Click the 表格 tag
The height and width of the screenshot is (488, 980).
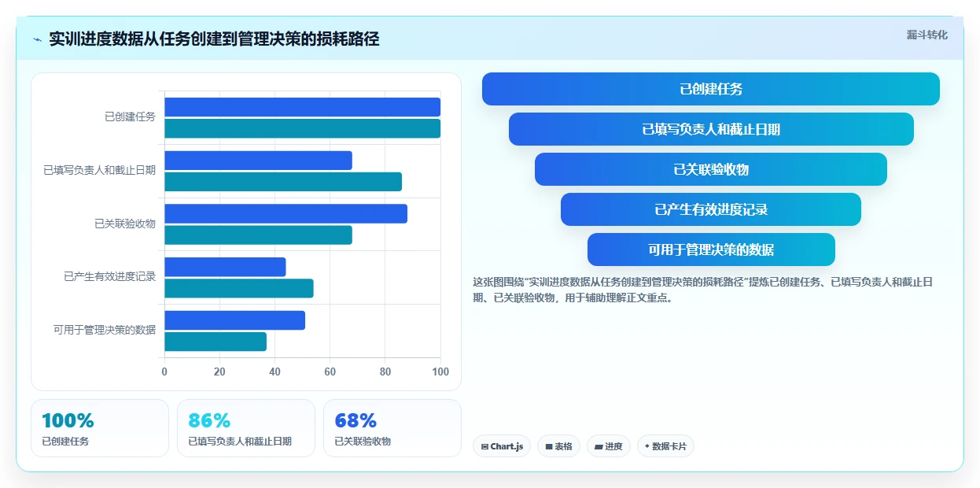(558, 446)
